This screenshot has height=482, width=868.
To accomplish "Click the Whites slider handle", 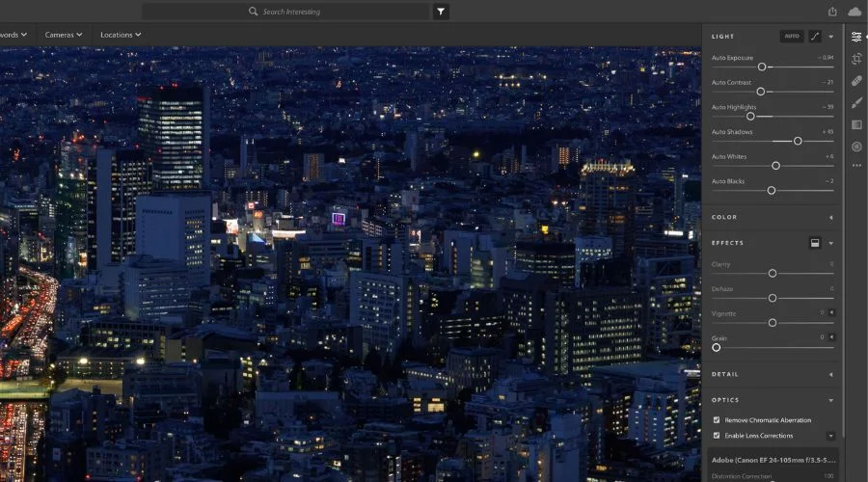I will click(776, 166).
